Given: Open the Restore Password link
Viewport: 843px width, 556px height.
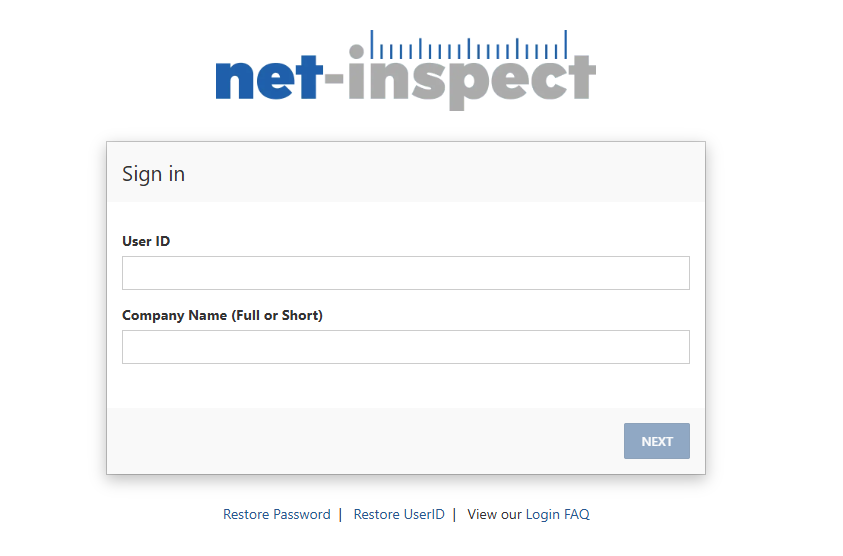Looking at the screenshot, I should pyautogui.click(x=276, y=515).
